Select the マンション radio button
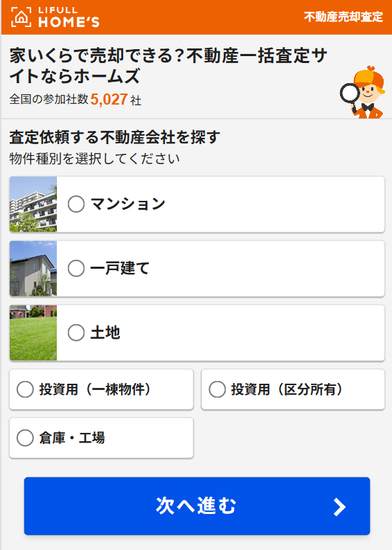 tap(76, 204)
